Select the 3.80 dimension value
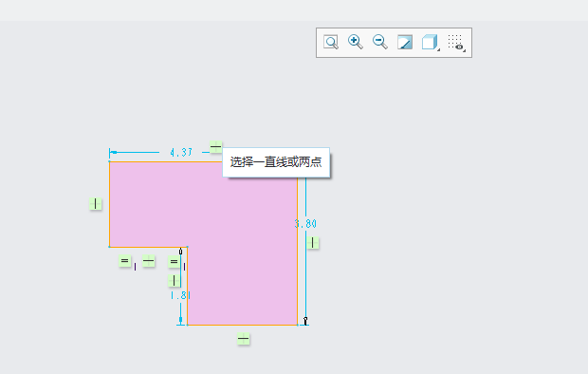588x374 pixels. coord(305,224)
